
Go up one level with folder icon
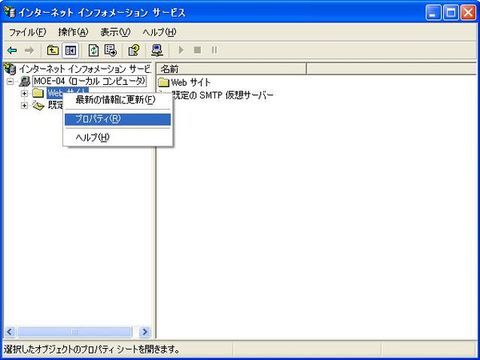pyautogui.click(x=53, y=51)
